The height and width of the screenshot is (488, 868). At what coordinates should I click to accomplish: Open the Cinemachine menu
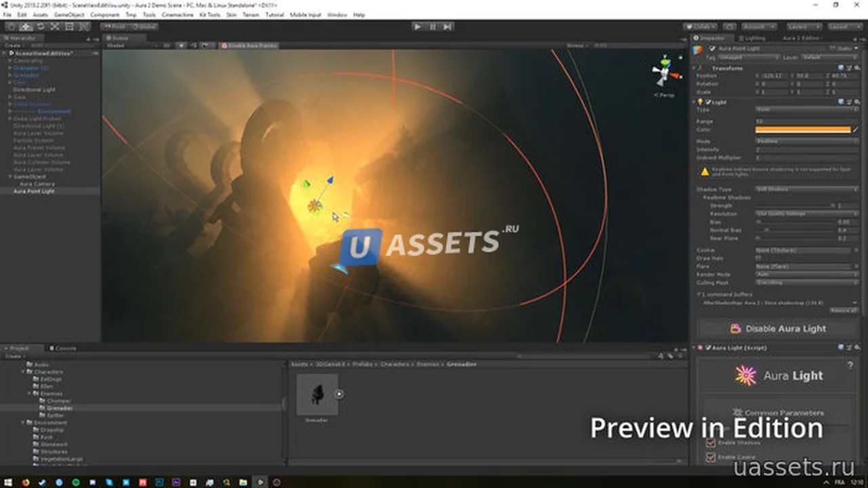tap(178, 14)
